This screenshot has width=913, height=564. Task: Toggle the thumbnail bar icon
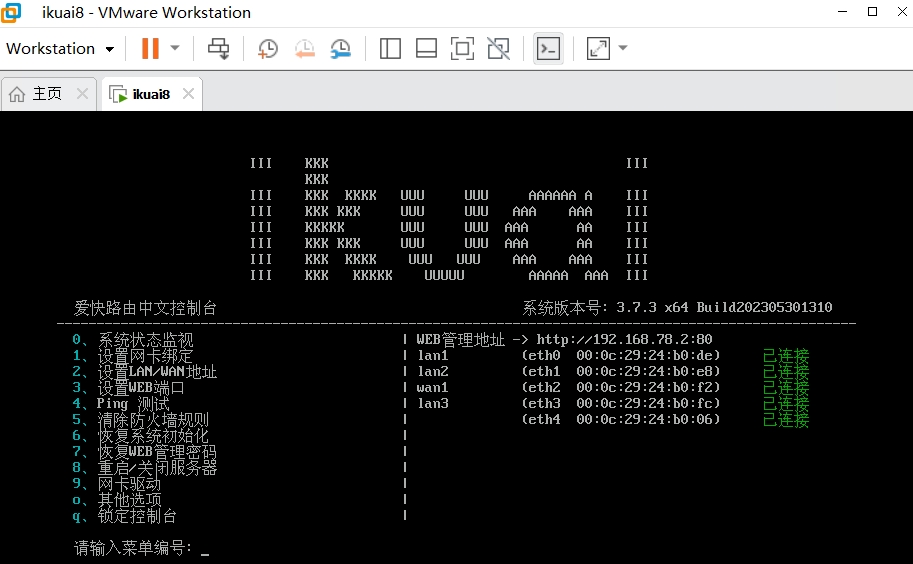[x=426, y=48]
